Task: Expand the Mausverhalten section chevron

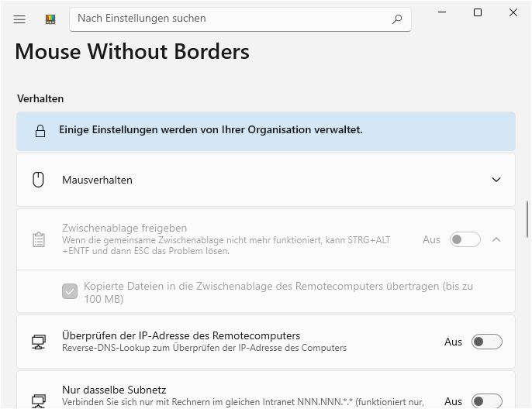Action: click(x=496, y=180)
